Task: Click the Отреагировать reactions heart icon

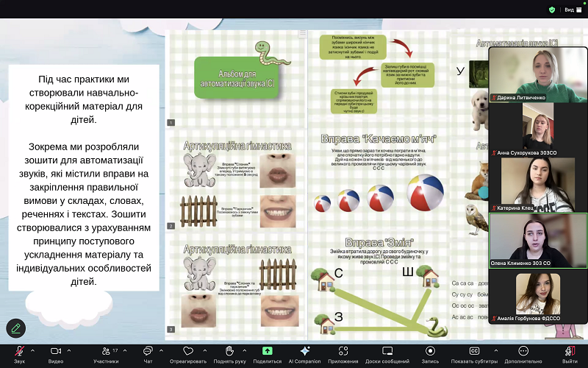Action: coord(188,352)
